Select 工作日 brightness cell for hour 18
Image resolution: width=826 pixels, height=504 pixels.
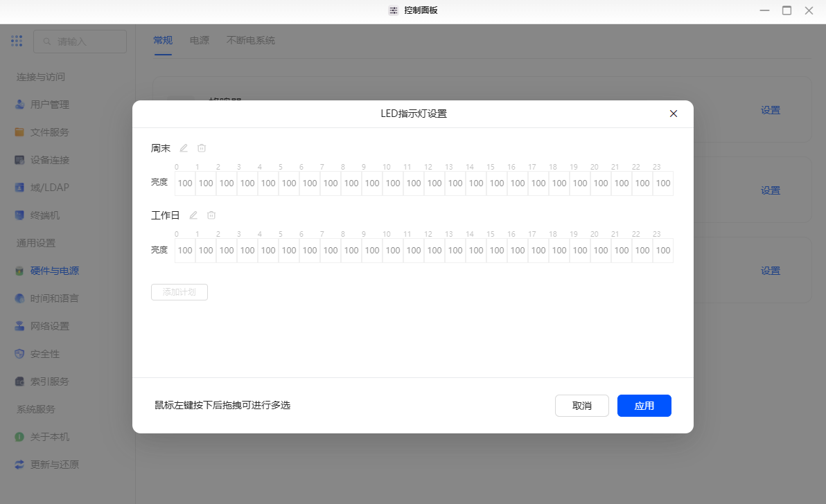tap(559, 251)
